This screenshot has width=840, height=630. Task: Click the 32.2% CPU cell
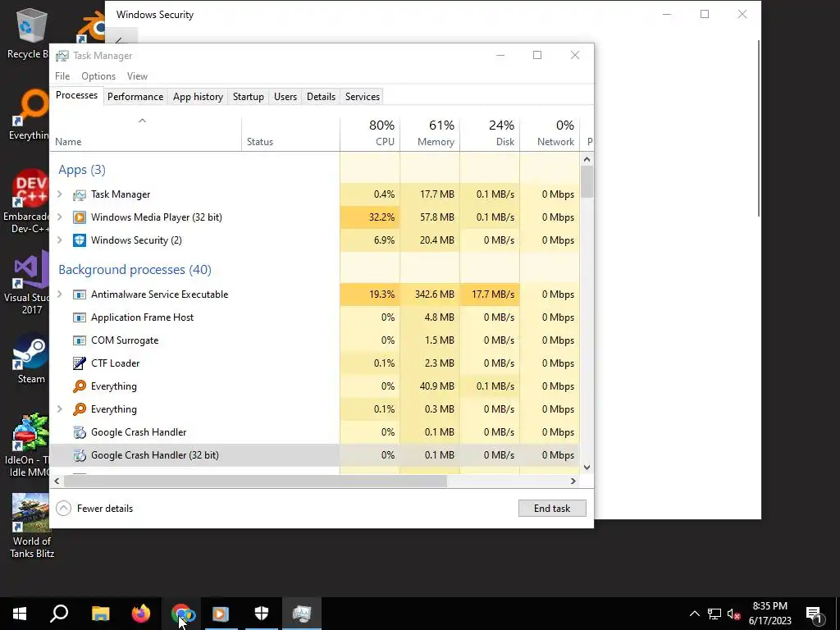370,217
